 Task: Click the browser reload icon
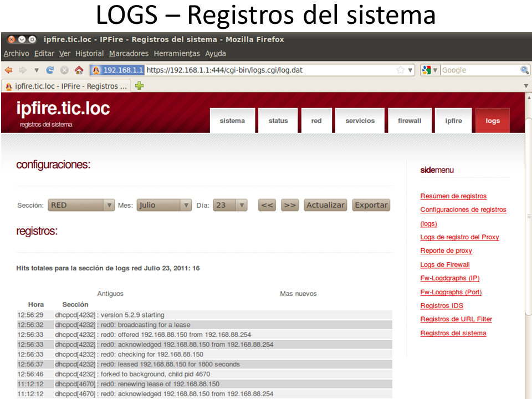coord(50,70)
